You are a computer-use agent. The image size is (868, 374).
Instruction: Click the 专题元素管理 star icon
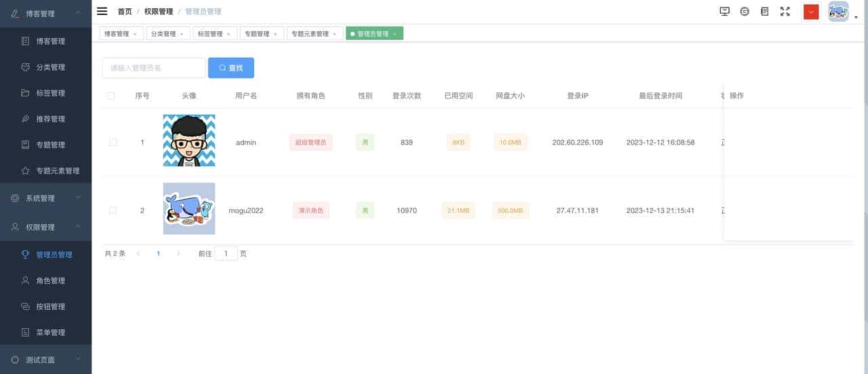pyautogui.click(x=25, y=170)
